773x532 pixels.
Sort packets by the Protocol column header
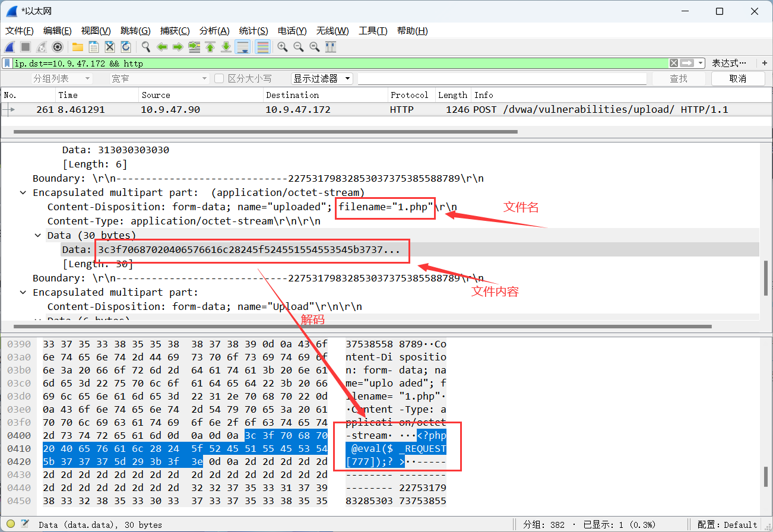[411, 95]
